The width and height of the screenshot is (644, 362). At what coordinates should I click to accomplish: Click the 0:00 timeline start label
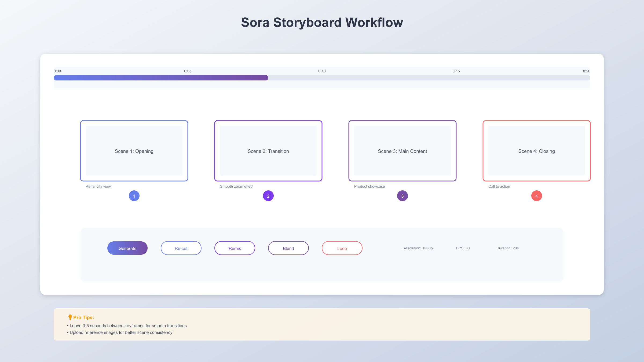pos(57,71)
